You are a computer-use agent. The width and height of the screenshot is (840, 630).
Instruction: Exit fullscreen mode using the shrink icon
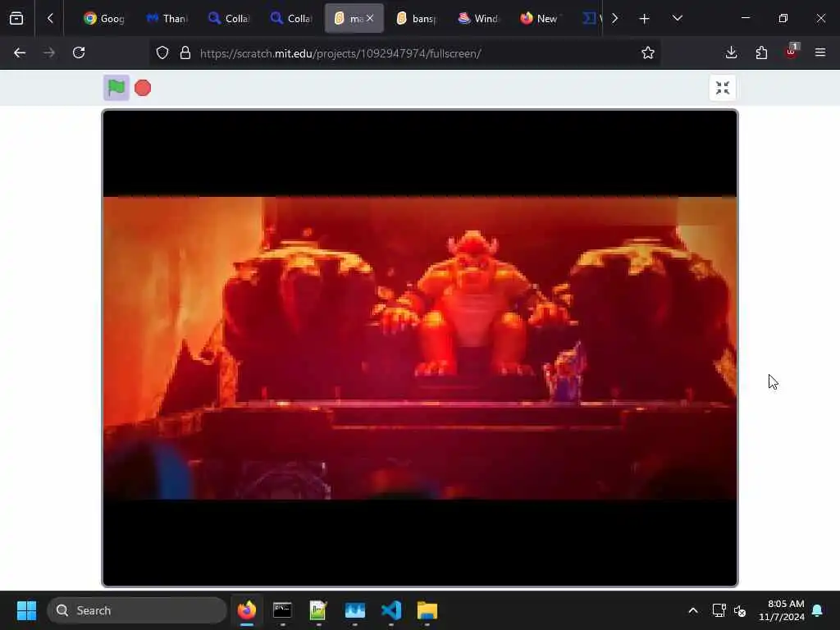[x=722, y=88]
